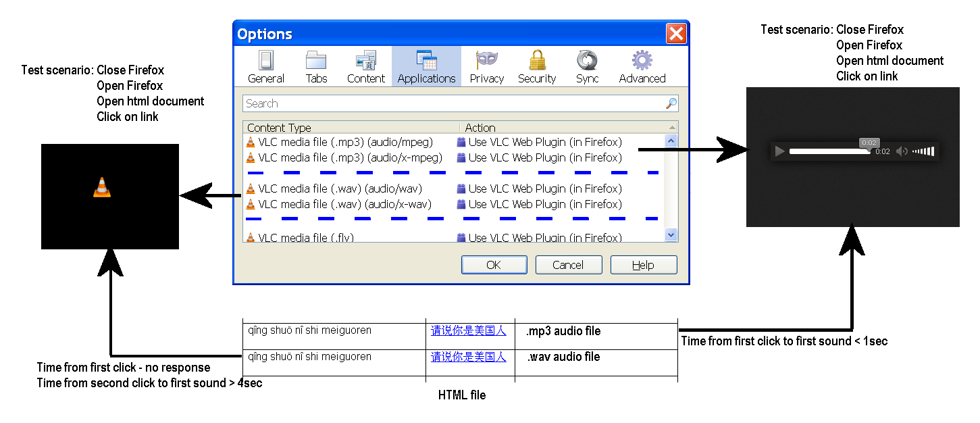The width and height of the screenshot is (980, 423).
Task: Switch to the Sync pane
Action: (588, 66)
